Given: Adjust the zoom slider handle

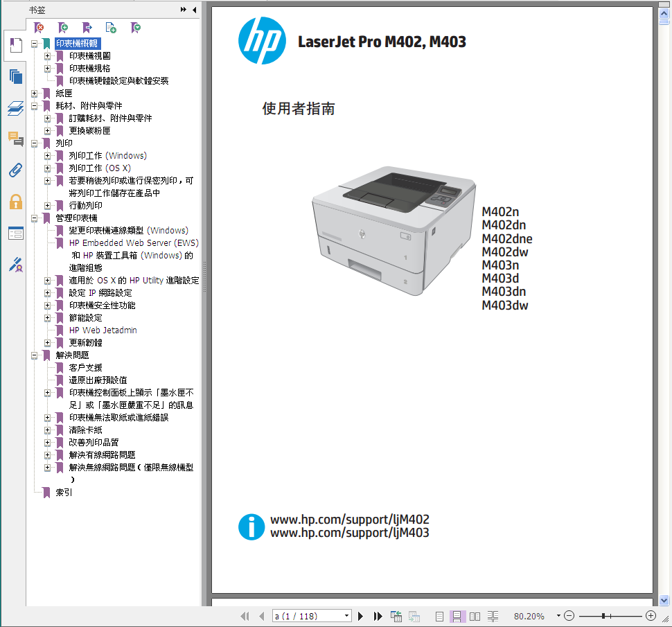Looking at the screenshot, I should 603,616.
